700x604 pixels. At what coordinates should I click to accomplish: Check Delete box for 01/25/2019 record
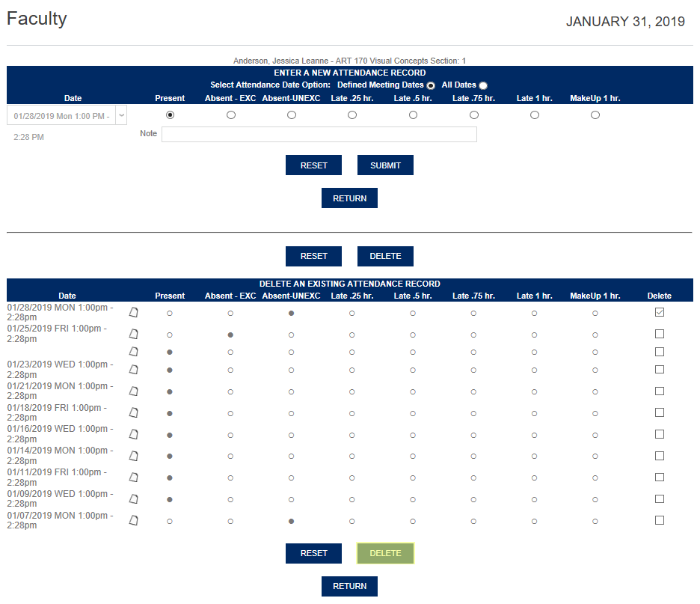pyautogui.click(x=660, y=334)
